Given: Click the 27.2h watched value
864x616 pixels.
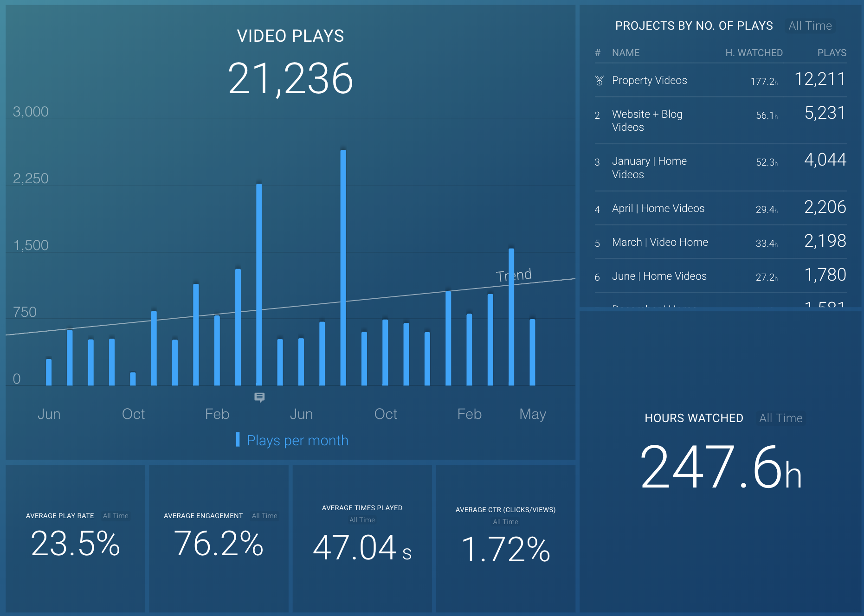Looking at the screenshot, I should pyautogui.click(x=767, y=277).
